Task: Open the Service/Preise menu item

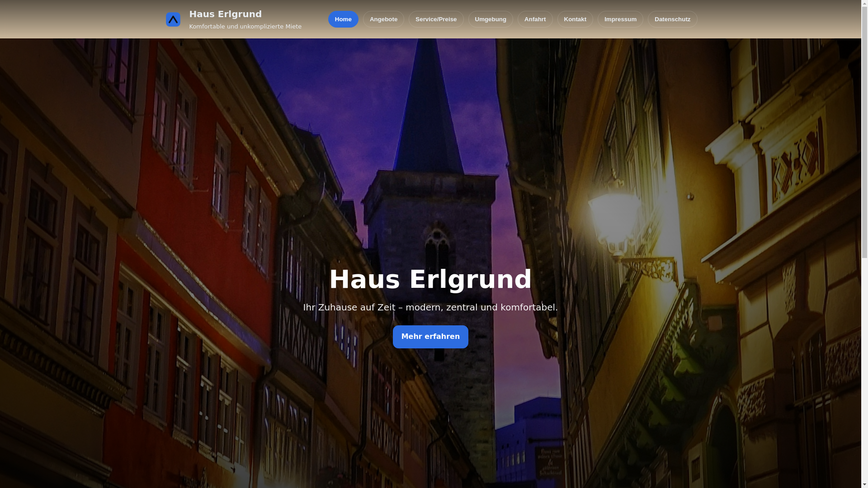Action: point(436,19)
